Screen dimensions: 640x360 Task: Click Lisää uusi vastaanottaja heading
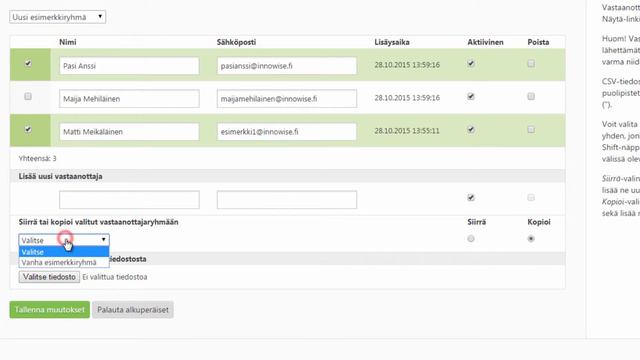tap(60, 176)
